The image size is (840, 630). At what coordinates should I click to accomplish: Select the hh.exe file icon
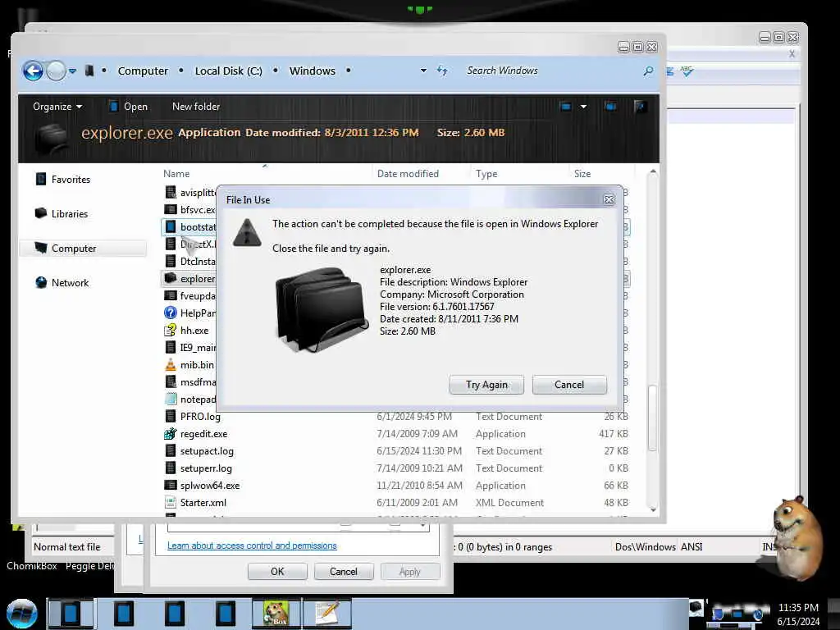point(171,331)
